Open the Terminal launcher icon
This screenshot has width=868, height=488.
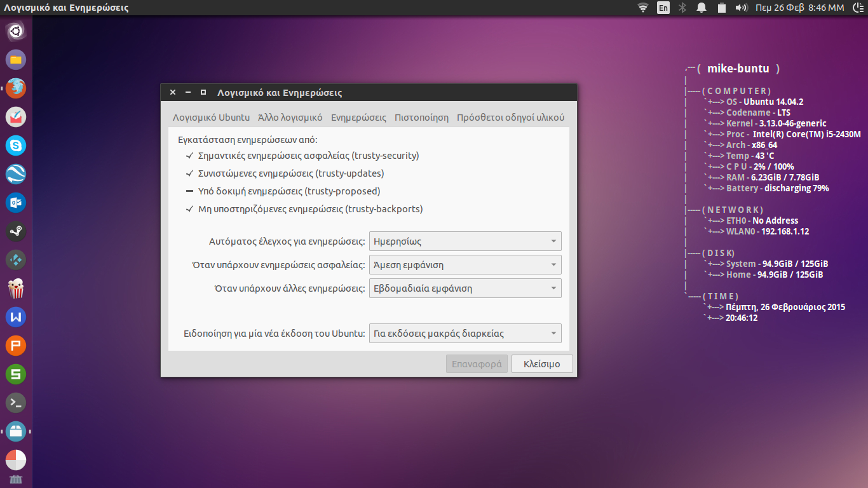pyautogui.click(x=16, y=403)
